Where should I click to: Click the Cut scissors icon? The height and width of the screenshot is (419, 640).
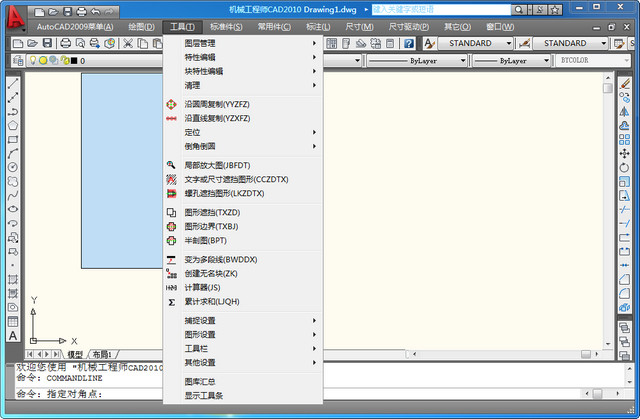[x=128, y=43]
